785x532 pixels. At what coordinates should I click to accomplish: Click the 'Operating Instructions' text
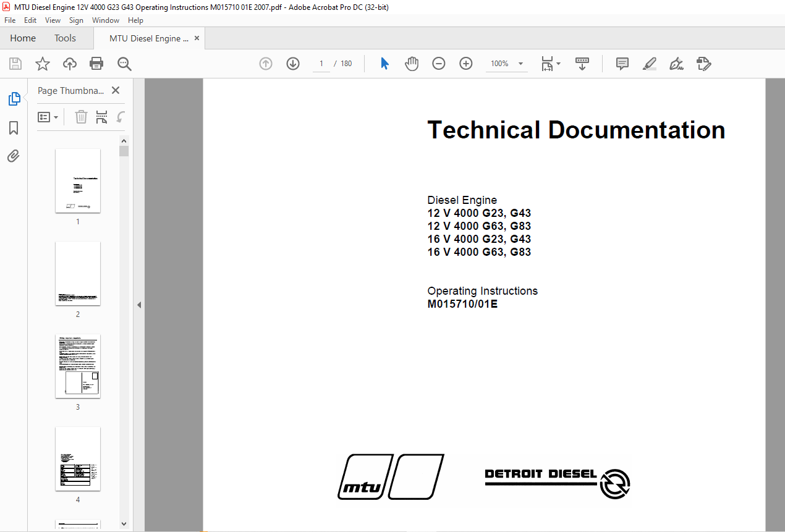pyautogui.click(x=483, y=291)
